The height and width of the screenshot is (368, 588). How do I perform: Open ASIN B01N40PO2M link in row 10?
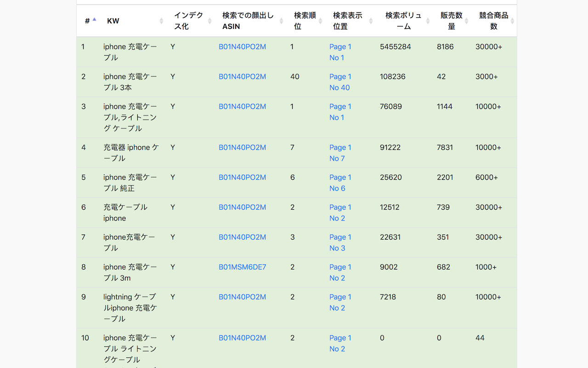242,338
